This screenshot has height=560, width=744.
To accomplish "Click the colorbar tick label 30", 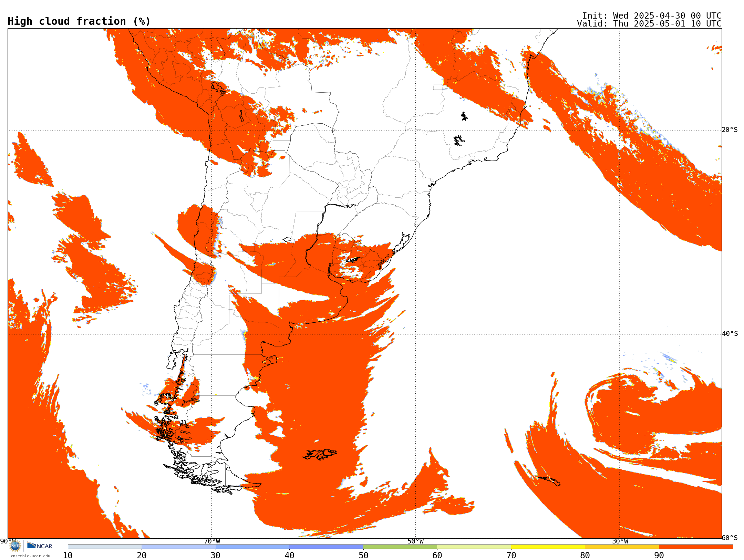I will (x=216, y=556).
